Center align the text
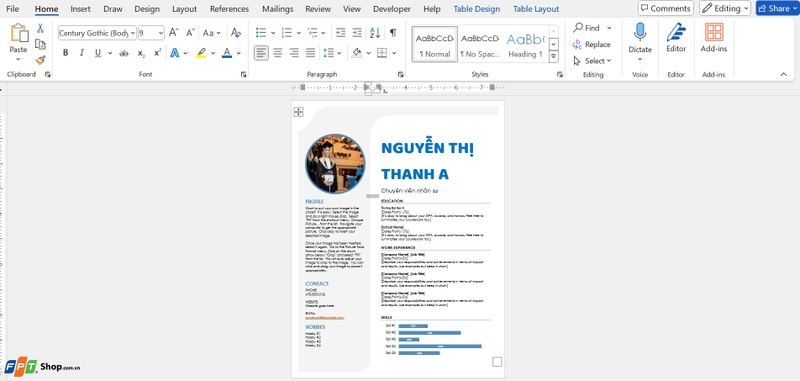Viewport: 800px width, 381px height. tap(278, 53)
